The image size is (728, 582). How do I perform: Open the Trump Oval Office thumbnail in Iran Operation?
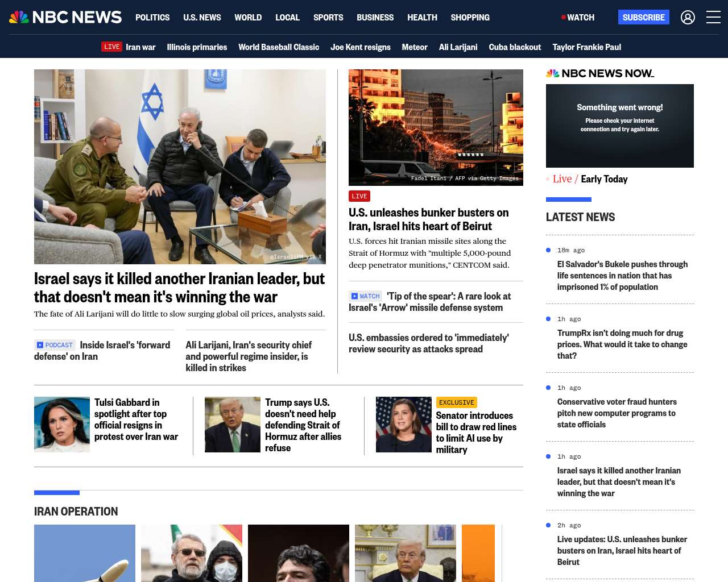[x=406, y=553]
